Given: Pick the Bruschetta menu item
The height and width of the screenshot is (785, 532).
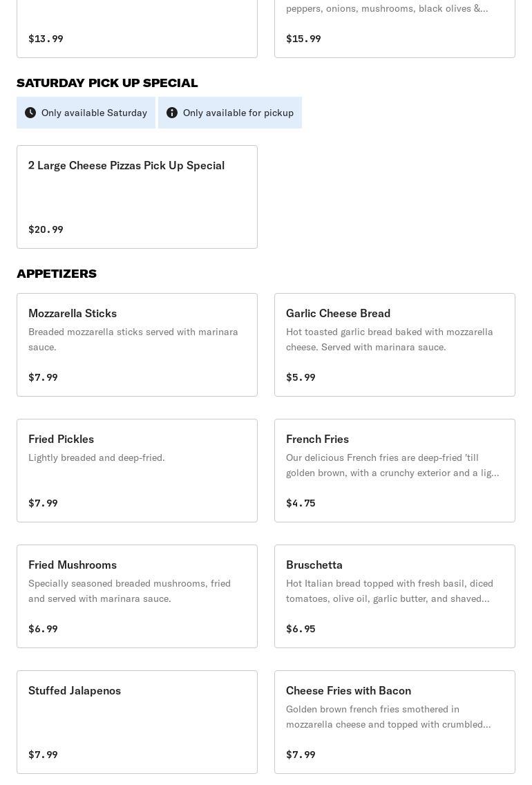Looking at the screenshot, I should [395, 596].
